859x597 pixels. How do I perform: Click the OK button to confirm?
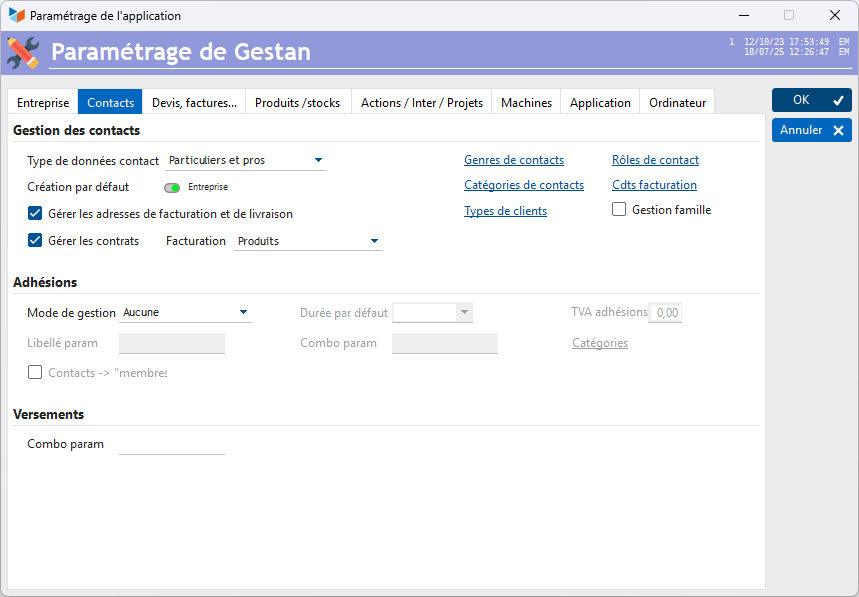tap(811, 100)
